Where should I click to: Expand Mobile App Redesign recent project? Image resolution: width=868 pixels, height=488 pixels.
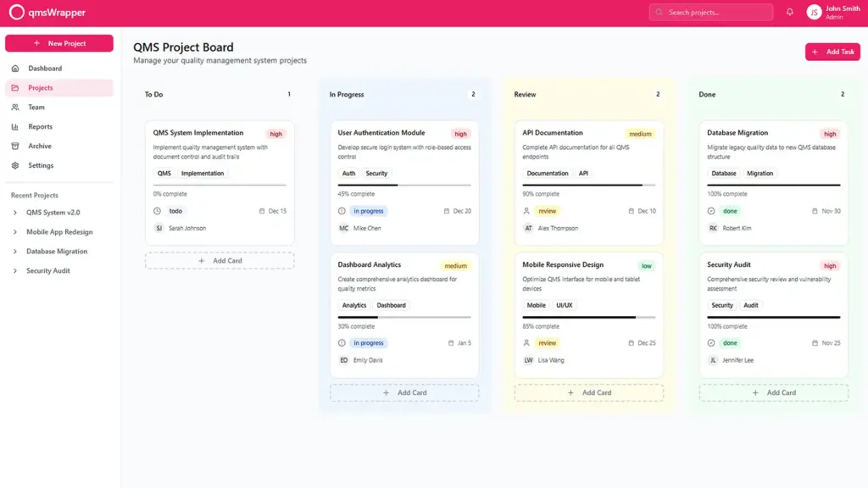[15, 232]
